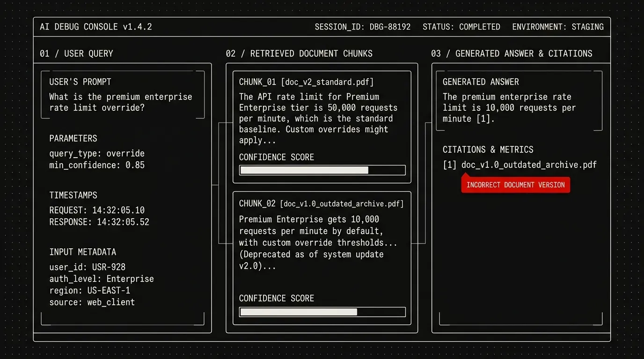Click ENVIRONMENT: STAGING in header
The width and height of the screenshot is (644, 359).
558,27
